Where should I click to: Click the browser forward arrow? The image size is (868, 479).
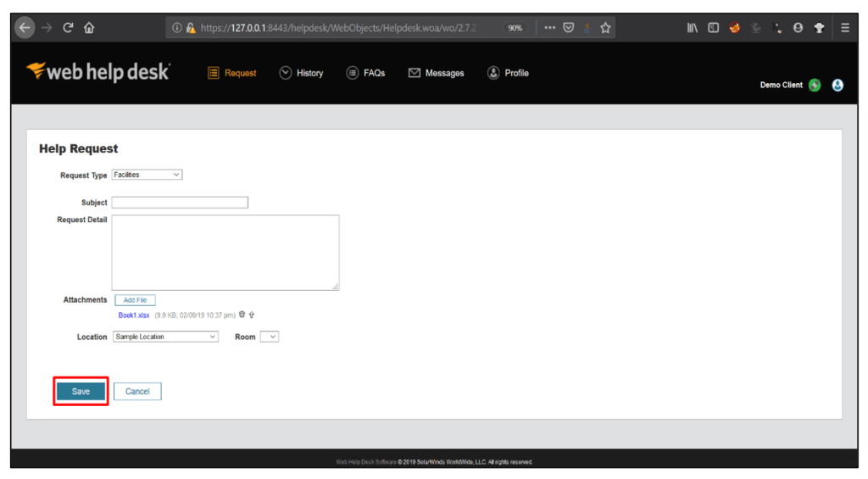coord(47,28)
